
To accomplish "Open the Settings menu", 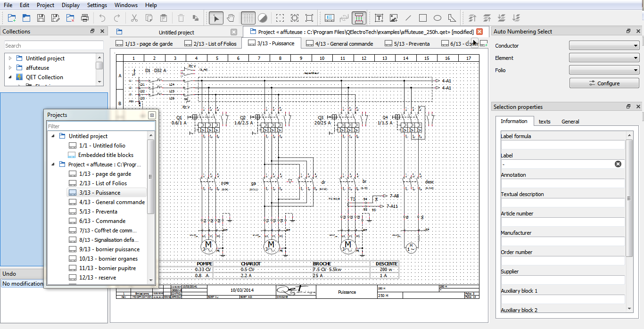I will pyautogui.click(x=97, y=5).
